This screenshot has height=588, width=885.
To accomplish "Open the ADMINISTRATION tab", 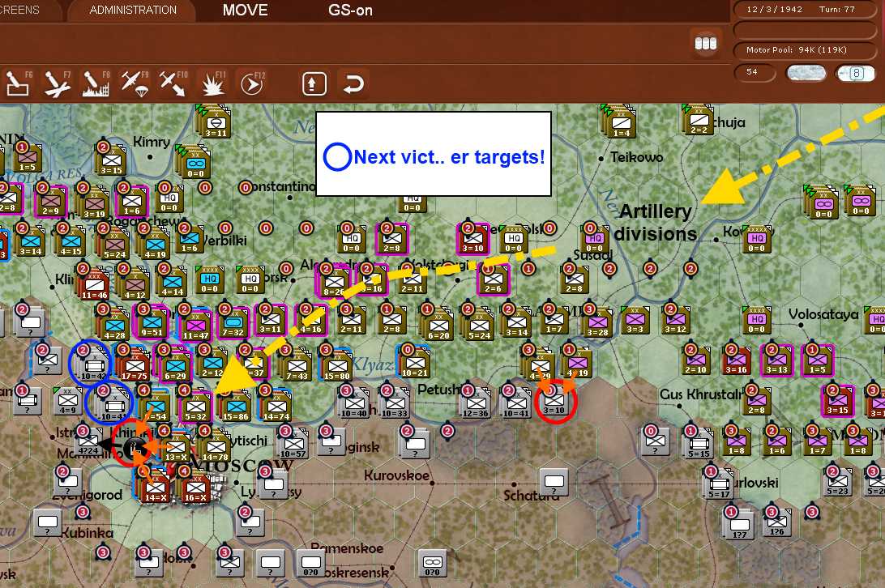I will pyautogui.click(x=133, y=11).
